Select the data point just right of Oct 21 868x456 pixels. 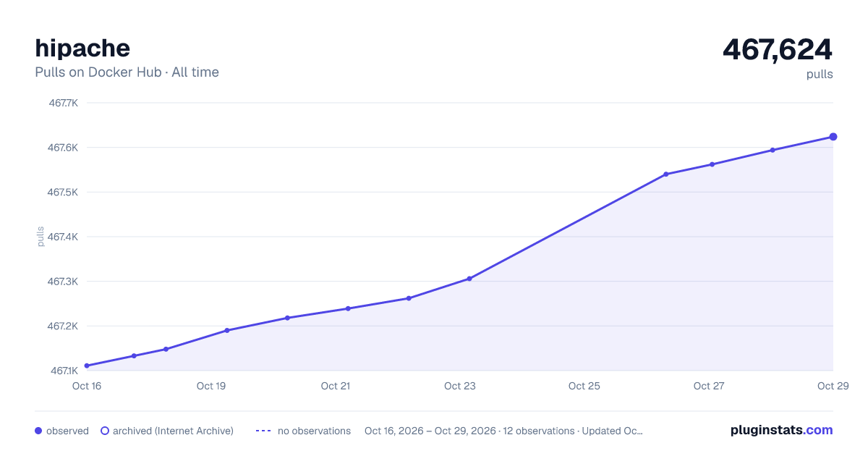pyautogui.click(x=348, y=308)
